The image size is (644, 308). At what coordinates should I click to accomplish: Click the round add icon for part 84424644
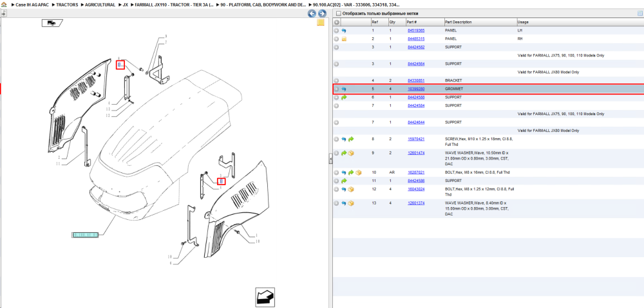336,122
